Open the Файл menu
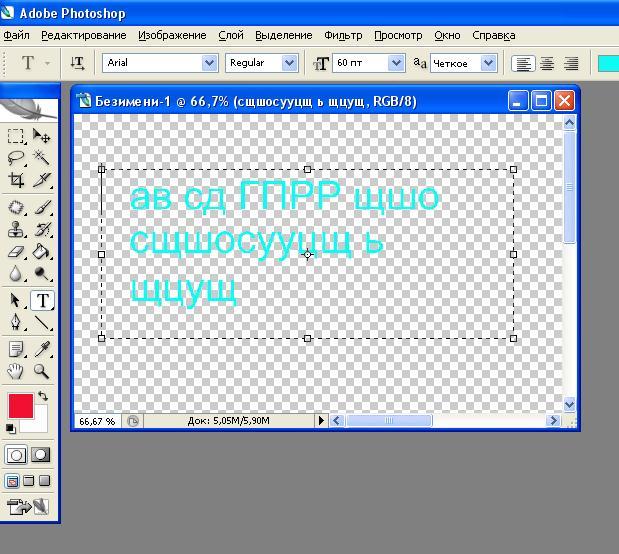619x554 pixels. 17,36
